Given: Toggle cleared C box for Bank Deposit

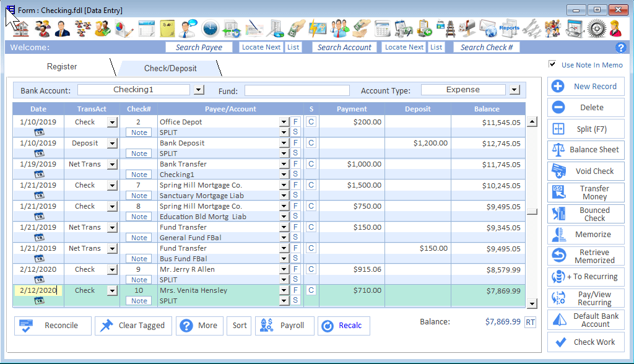Looking at the screenshot, I should [x=311, y=143].
